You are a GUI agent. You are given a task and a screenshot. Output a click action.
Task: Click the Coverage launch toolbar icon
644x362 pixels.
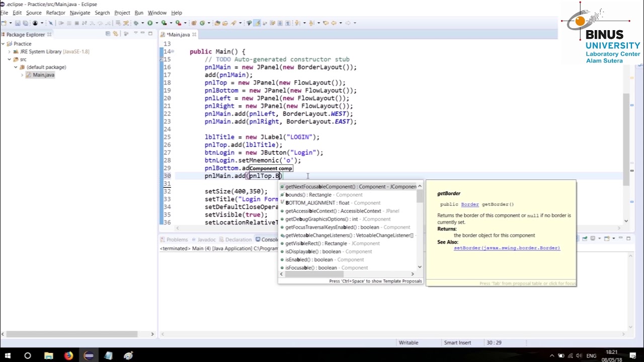coord(164,23)
